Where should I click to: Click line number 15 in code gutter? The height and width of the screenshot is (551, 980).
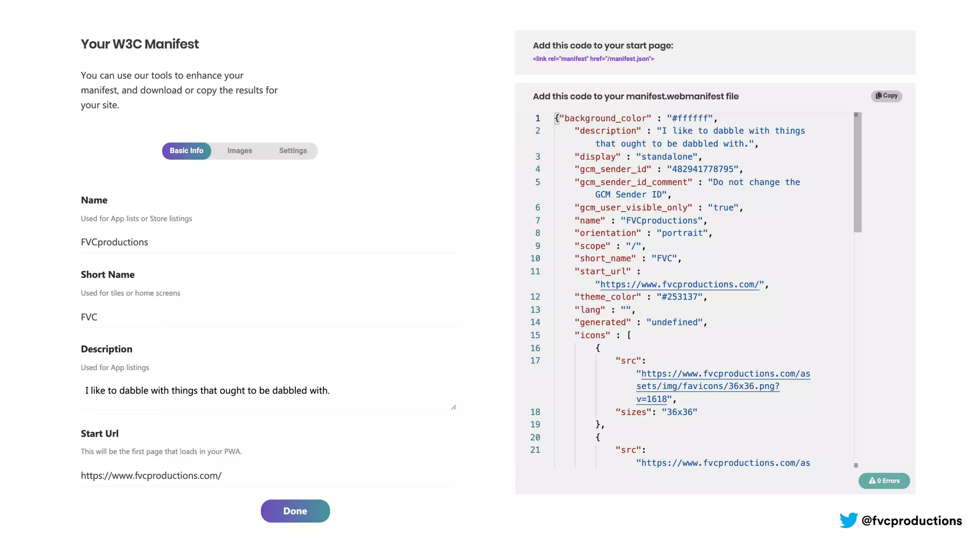tap(535, 335)
